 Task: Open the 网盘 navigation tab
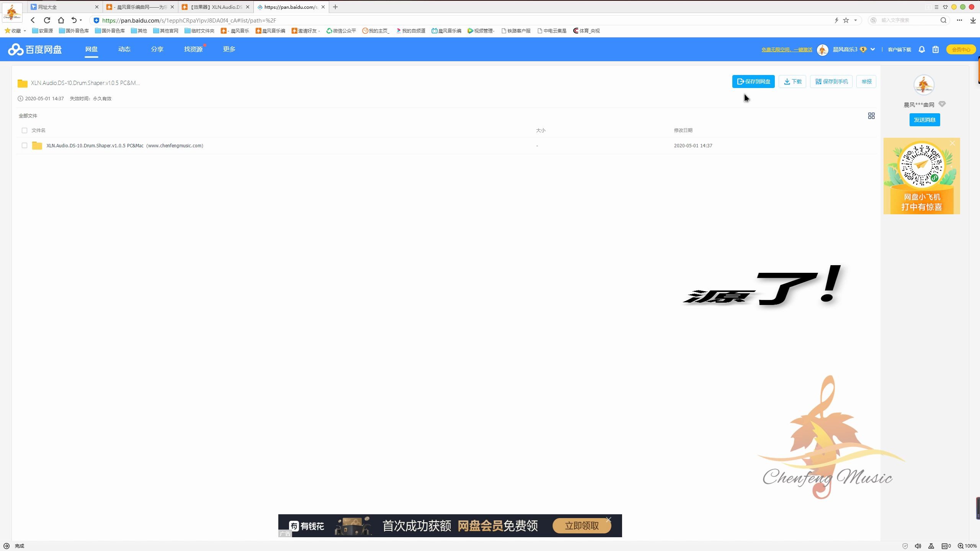pos(91,49)
